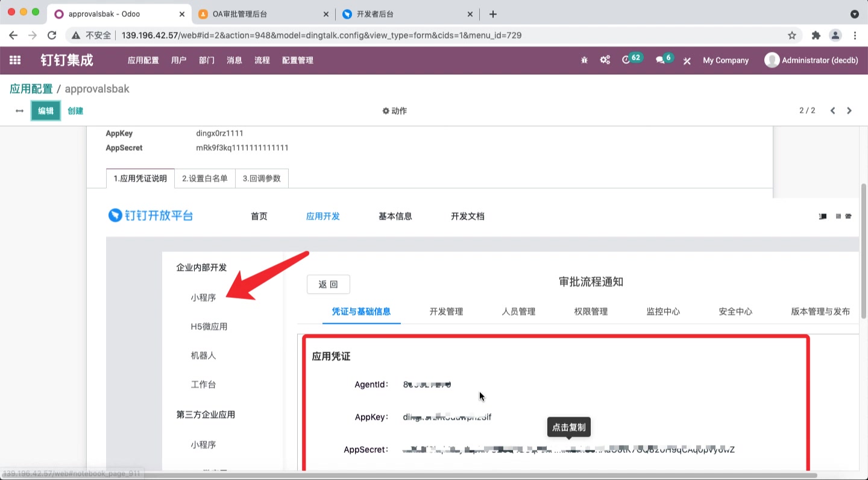Open 消息 top menu
The width and height of the screenshot is (868, 480).
pos(234,60)
